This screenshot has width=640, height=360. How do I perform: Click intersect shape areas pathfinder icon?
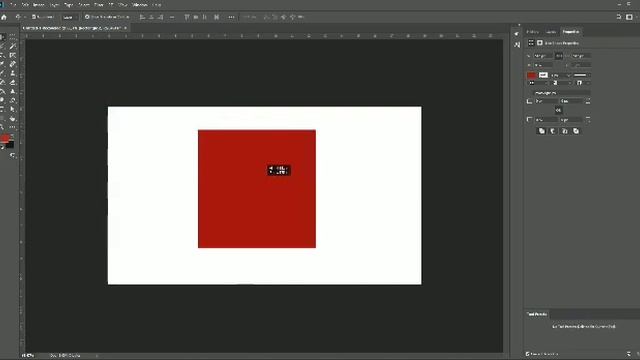coord(564,131)
